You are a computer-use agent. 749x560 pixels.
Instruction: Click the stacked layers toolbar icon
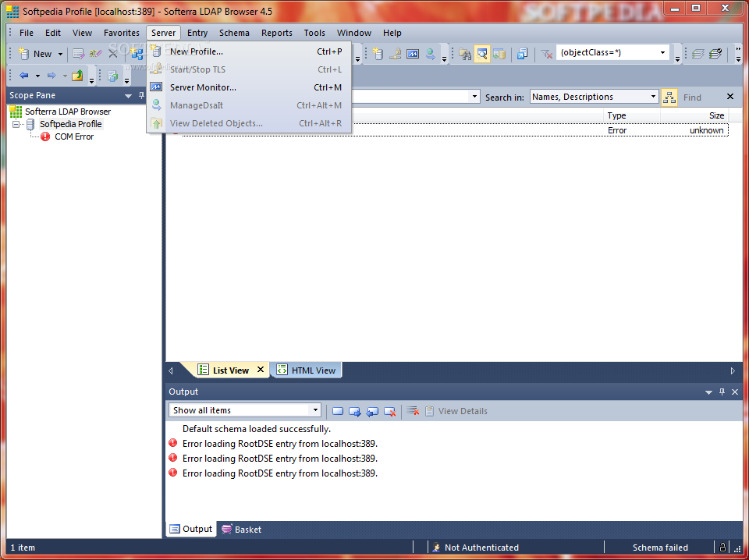(x=698, y=54)
